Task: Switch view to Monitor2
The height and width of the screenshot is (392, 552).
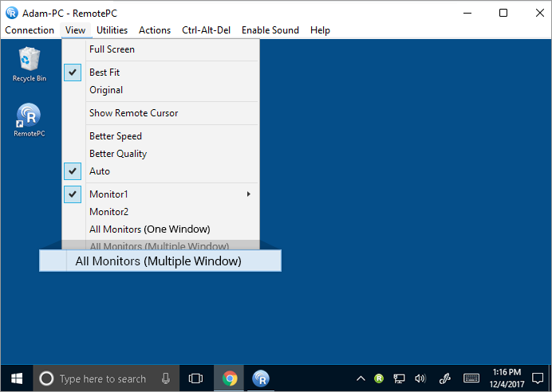Action: click(x=161, y=212)
